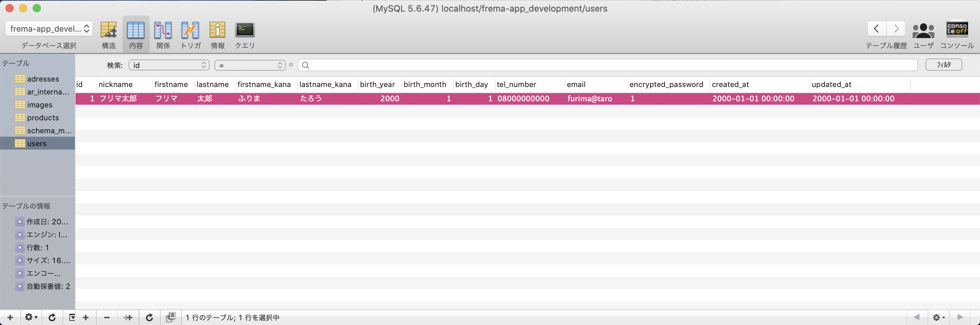The image size is (980, 325).
Task: Go to the next page of results
Action: point(960,317)
